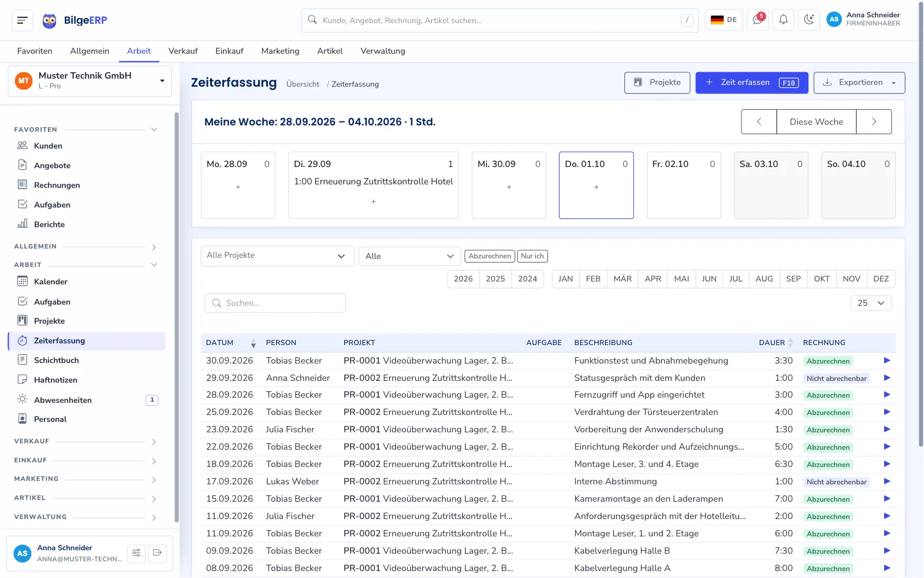This screenshot has height=578, width=924.
Task: Click the Projekte button in header
Action: [x=657, y=83]
